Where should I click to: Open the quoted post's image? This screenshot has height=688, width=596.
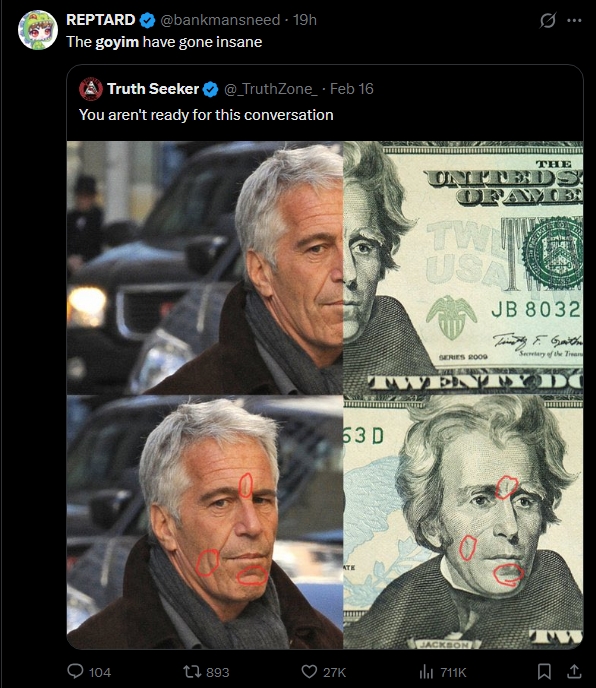[325, 394]
